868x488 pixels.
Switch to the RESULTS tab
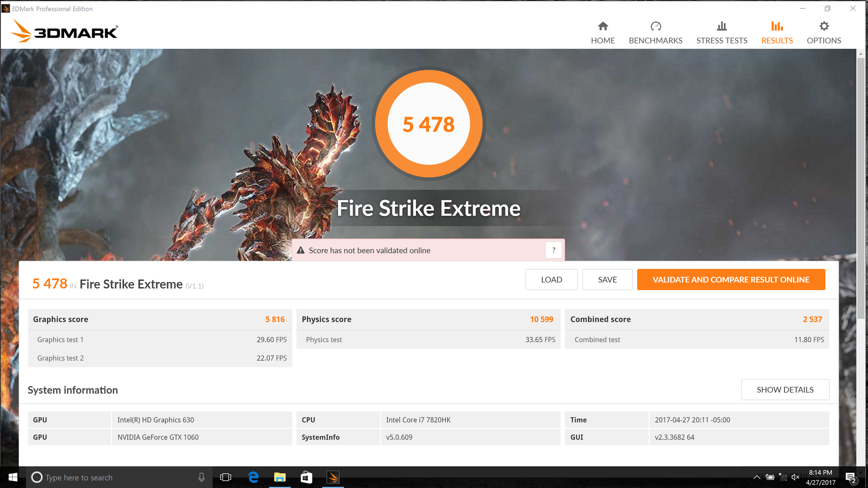777,40
